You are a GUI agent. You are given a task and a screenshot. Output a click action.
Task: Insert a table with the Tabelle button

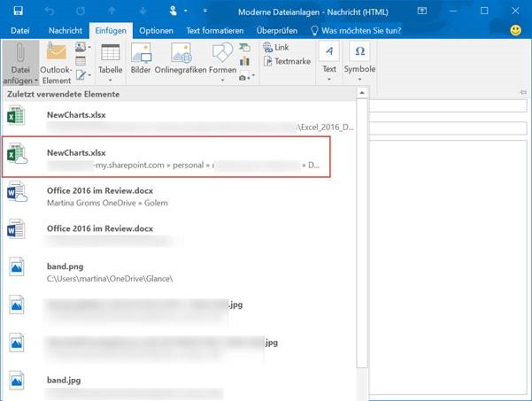pos(110,61)
